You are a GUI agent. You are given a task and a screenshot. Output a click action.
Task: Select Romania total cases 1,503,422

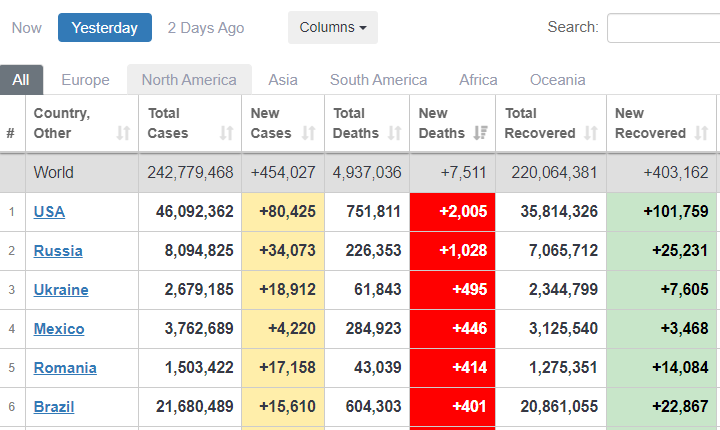199,368
